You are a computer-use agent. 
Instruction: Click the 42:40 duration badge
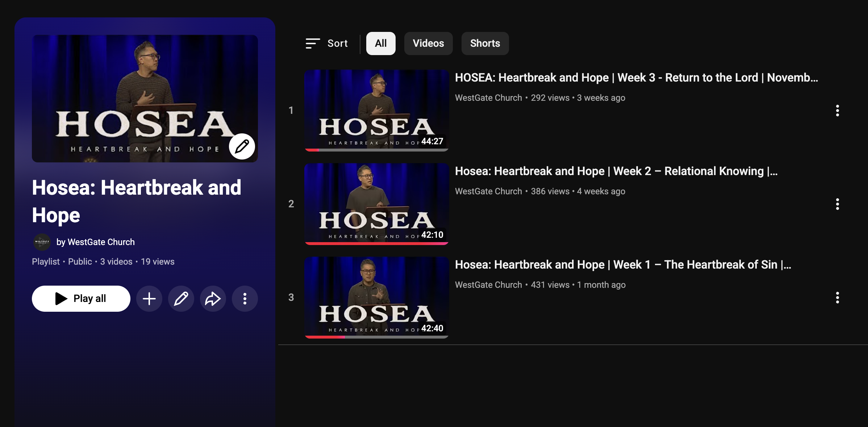click(432, 328)
